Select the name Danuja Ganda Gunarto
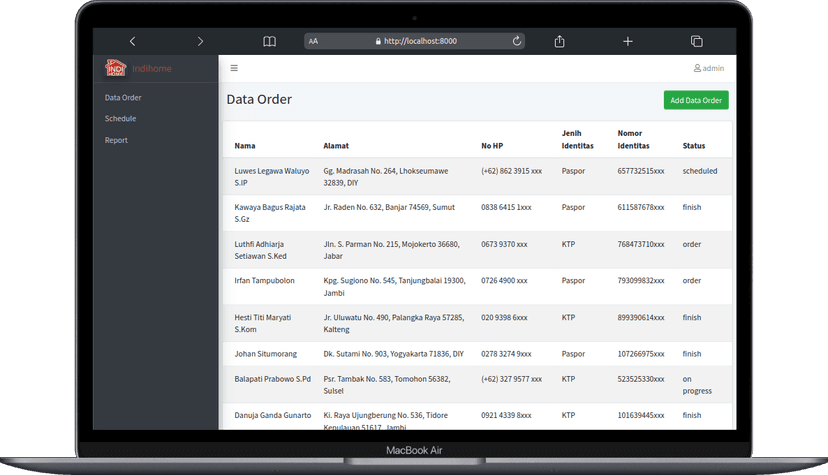The width and height of the screenshot is (828, 475). (272, 415)
